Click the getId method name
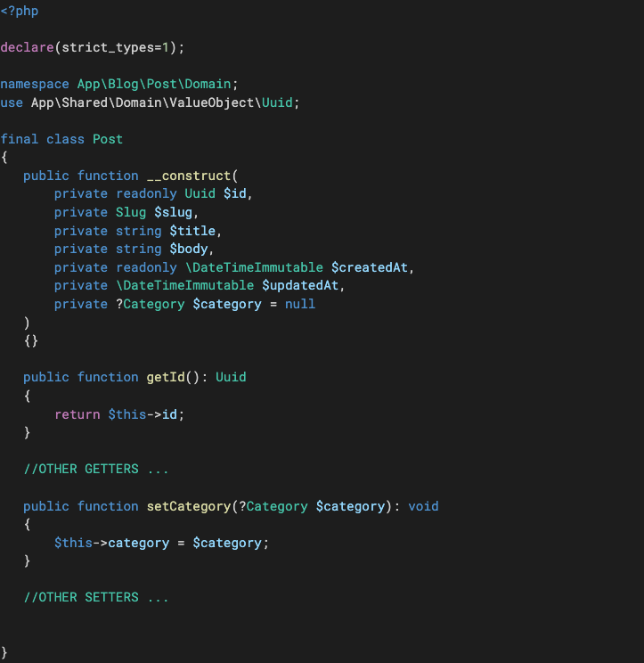Image resolution: width=644 pixels, height=663 pixels. [x=166, y=377]
